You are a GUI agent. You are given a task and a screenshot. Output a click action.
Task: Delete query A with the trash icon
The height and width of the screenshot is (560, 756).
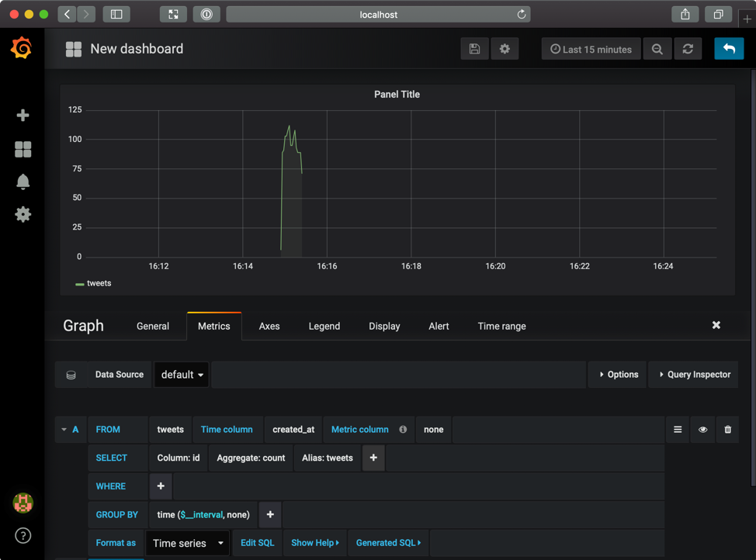(x=727, y=430)
